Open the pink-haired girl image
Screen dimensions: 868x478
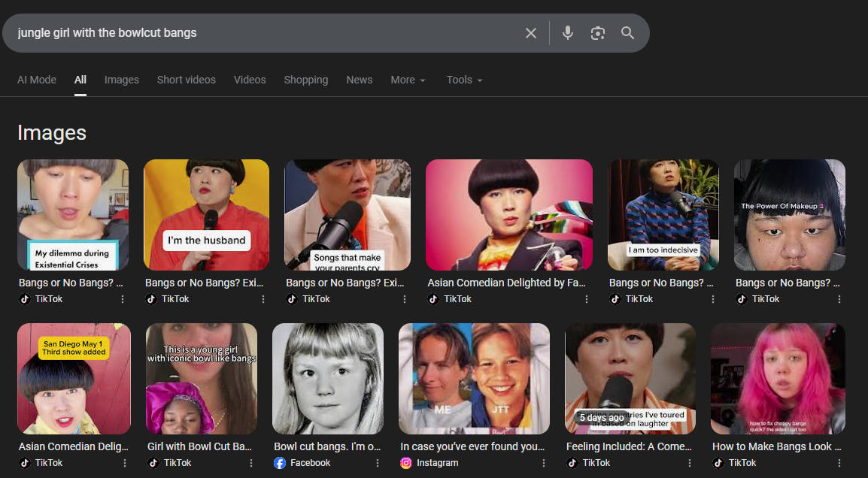(778, 379)
